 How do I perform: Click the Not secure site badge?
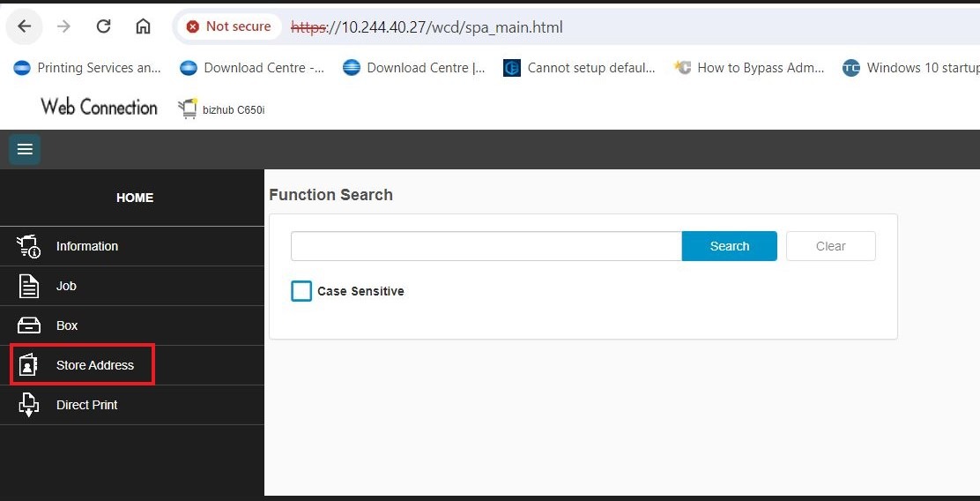(x=229, y=26)
